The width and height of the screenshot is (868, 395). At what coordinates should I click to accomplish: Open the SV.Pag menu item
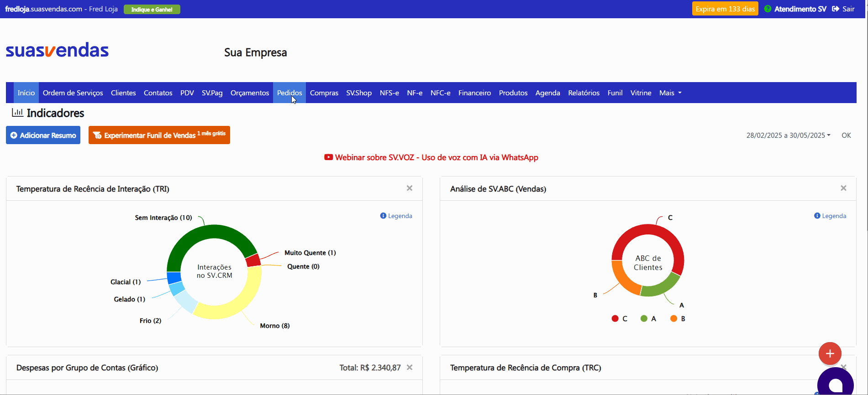(212, 93)
